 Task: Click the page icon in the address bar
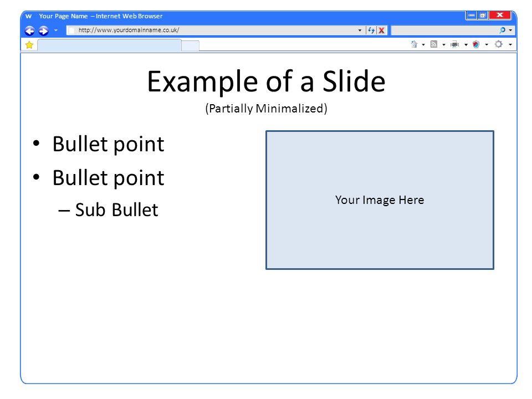pyautogui.click(x=71, y=30)
